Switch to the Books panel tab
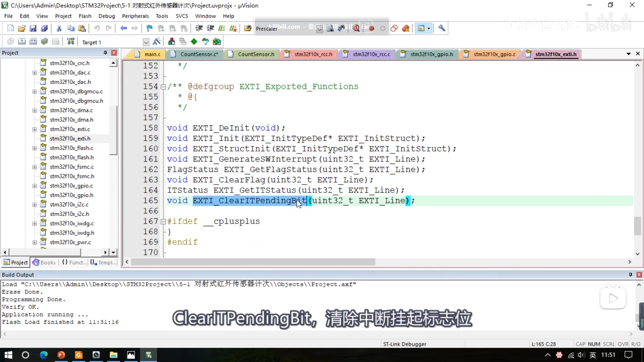Viewport: 644px width, 362px height. click(44, 262)
